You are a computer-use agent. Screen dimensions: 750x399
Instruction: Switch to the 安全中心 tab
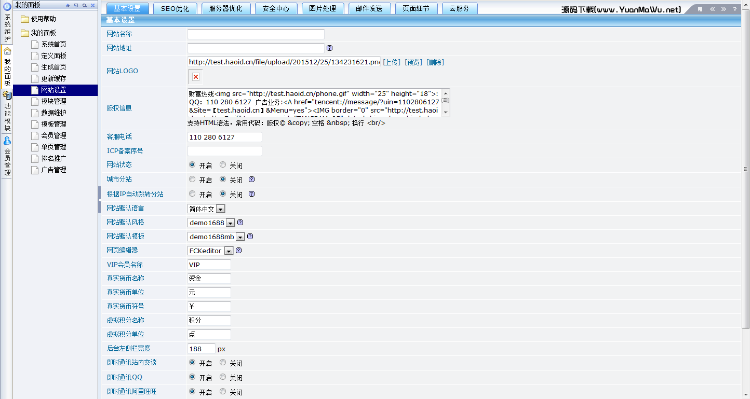(276, 9)
